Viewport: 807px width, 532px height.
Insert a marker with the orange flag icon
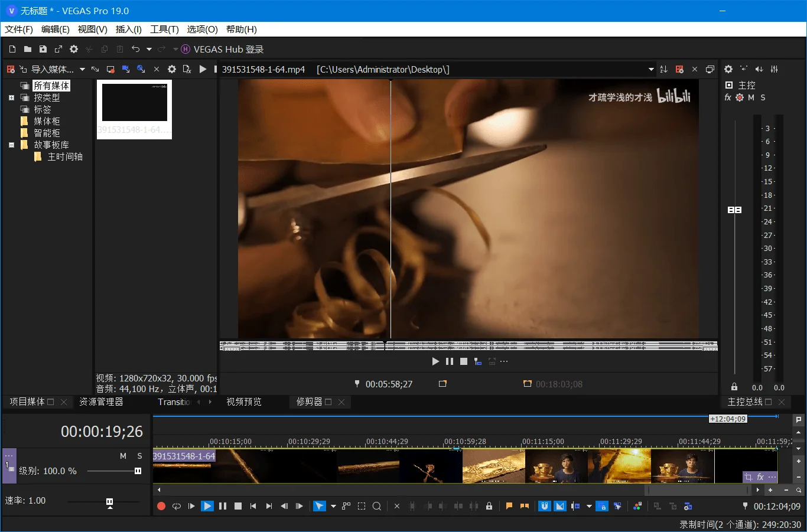point(509,506)
